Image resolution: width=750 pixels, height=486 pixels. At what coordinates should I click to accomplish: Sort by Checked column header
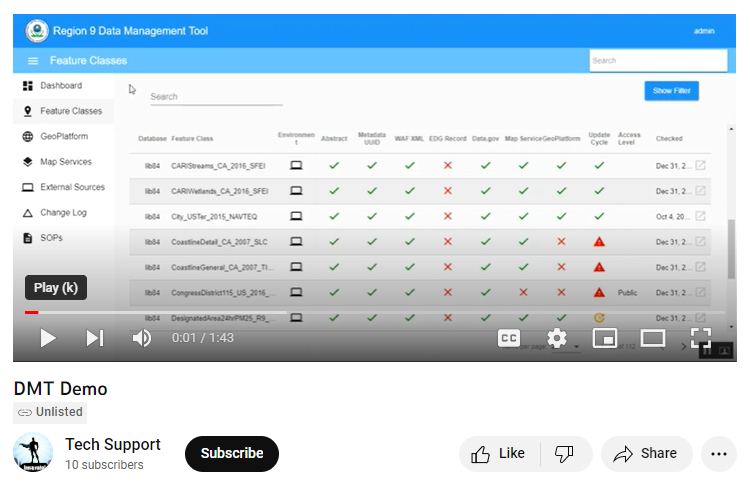pos(669,139)
